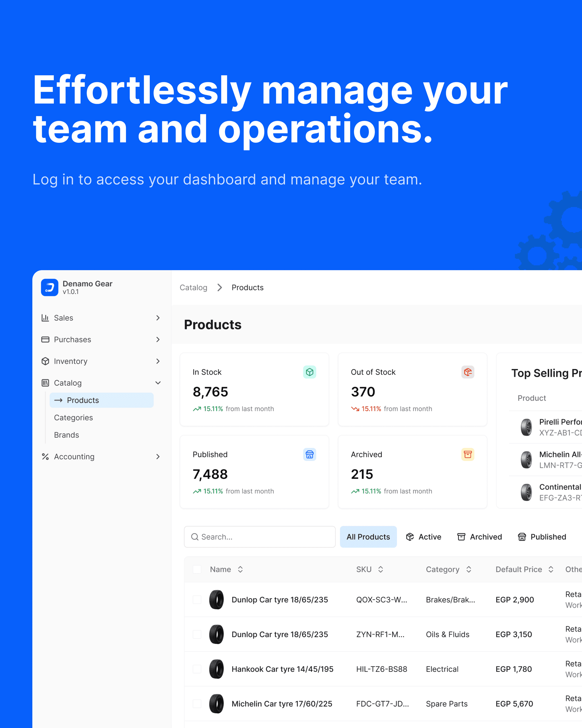The width and height of the screenshot is (582, 728).
Task: Sort by Default Price column arrows
Action: 551,569
